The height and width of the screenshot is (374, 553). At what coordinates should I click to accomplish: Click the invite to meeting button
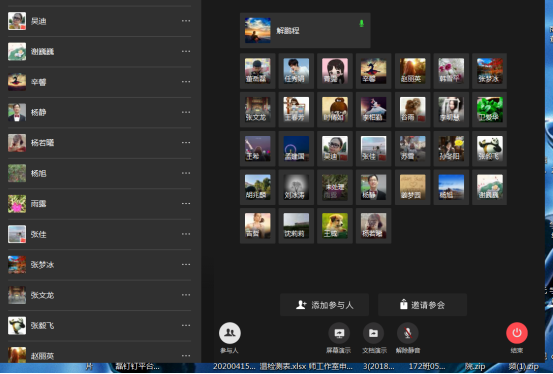tap(423, 305)
